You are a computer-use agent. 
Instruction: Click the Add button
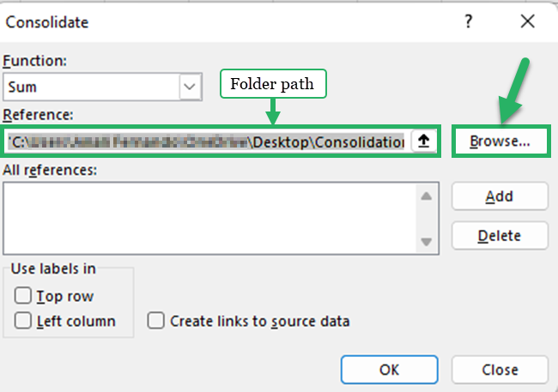[500, 196]
